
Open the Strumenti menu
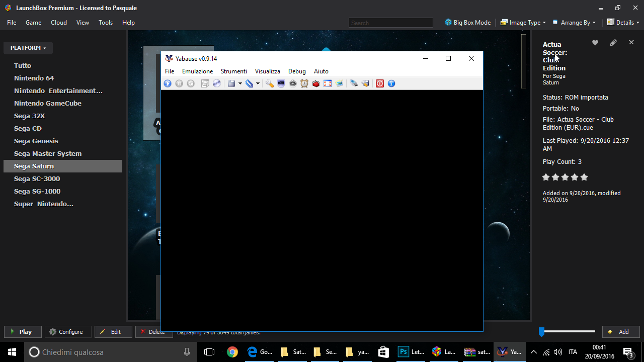click(x=234, y=71)
